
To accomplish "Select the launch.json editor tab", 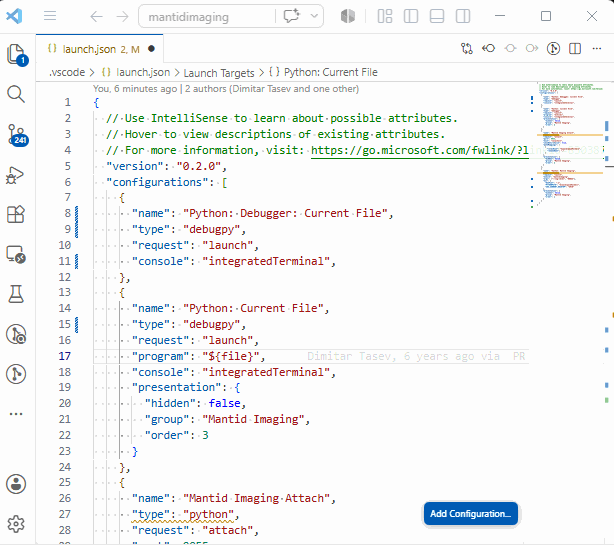I will (x=100, y=49).
